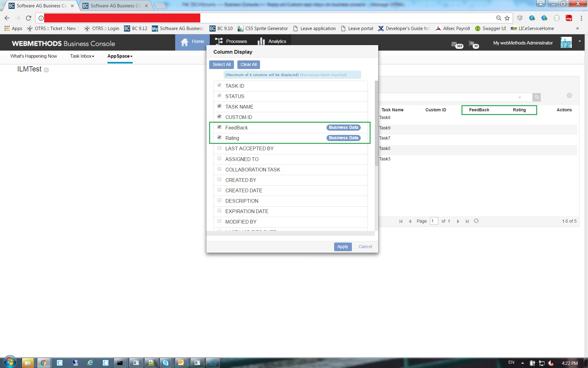Click the ILMTest settings gear icon

pyautogui.click(x=46, y=70)
